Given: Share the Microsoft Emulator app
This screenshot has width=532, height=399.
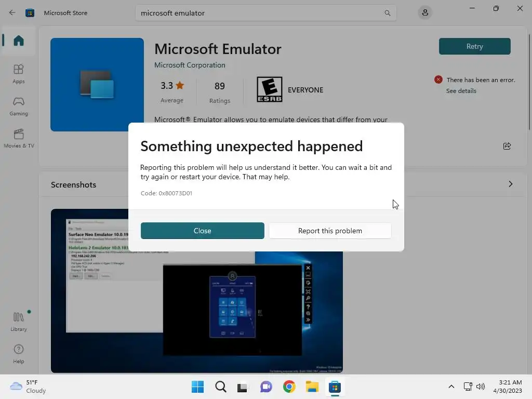Looking at the screenshot, I should pos(507,146).
